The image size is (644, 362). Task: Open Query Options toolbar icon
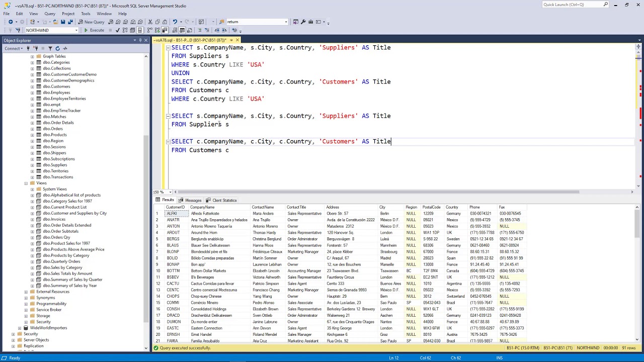[132, 30]
